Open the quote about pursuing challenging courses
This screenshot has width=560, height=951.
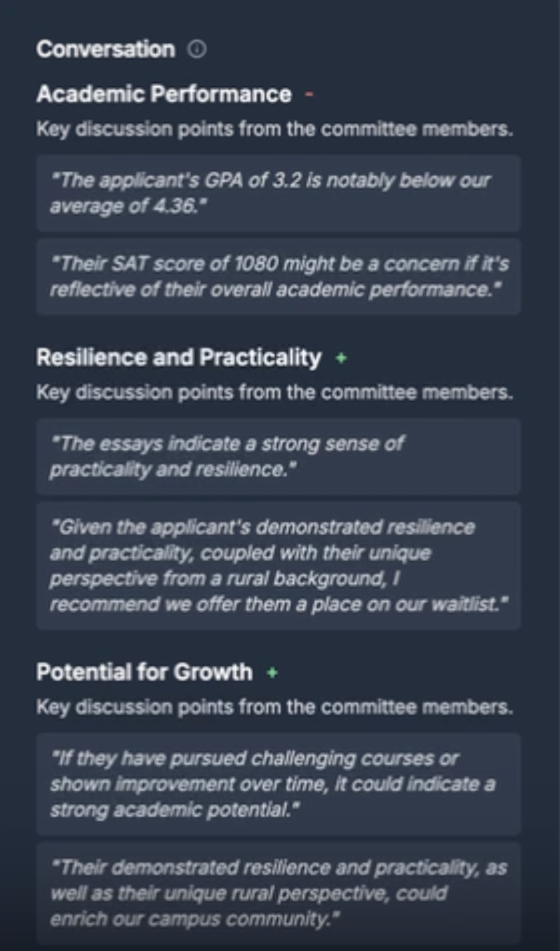click(x=278, y=784)
